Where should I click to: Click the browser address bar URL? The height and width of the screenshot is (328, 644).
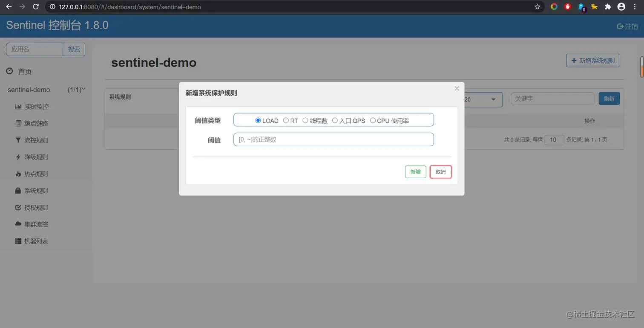point(130,7)
